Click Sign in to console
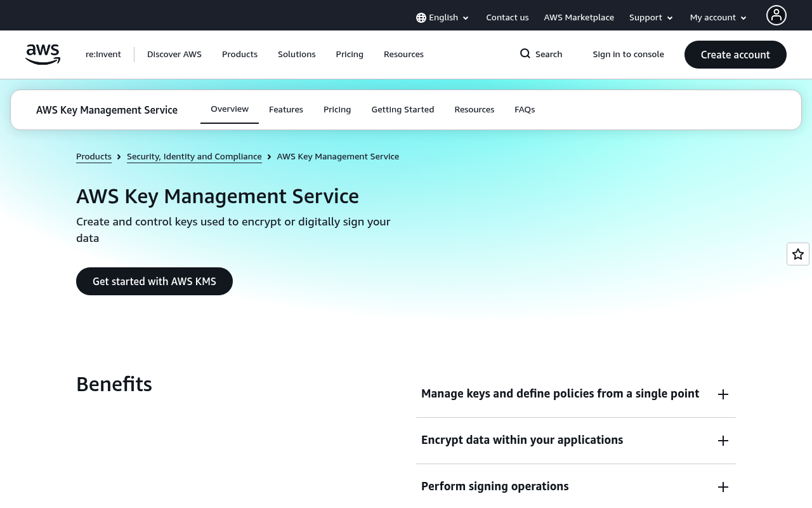The width and height of the screenshot is (812, 508). (x=629, y=55)
